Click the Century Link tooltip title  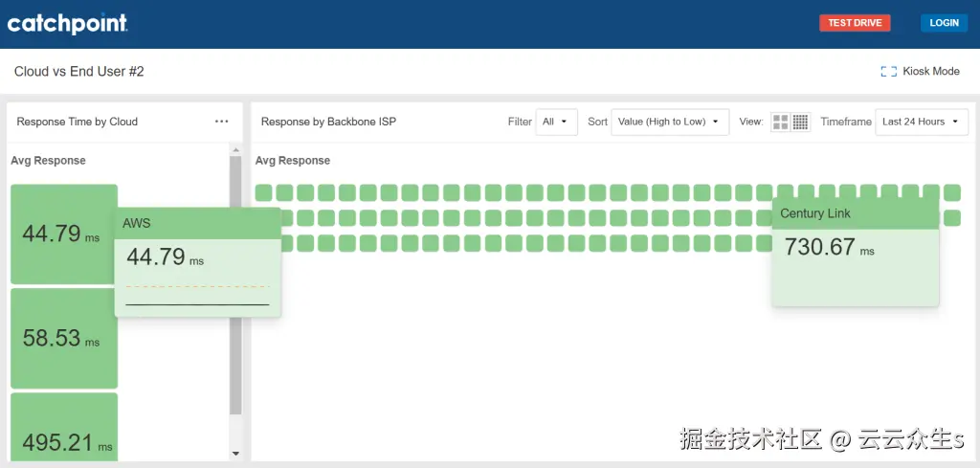[x=815, y=213]
